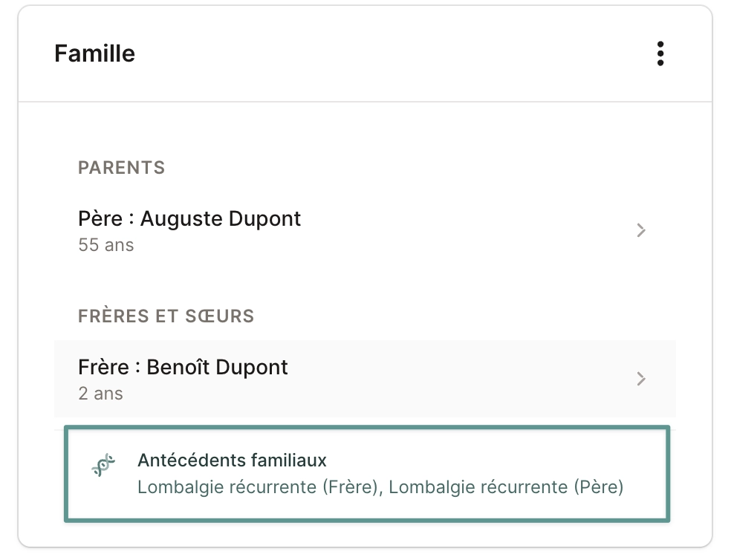The image size is (734, 560).
Task: Click the Frère : Benoît Dupont record
Action: (x=183, y=367)
